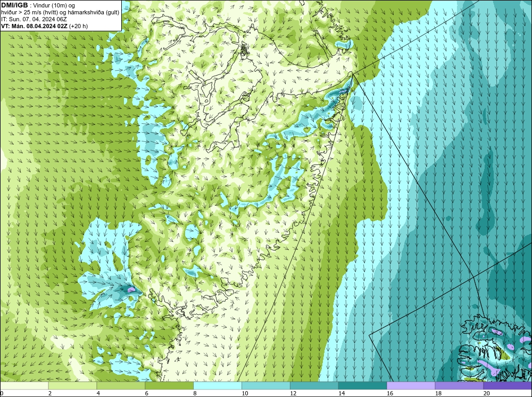The height and width of the screenshot is (397, 532).
Task: Click the 0–2 m/s pale yellow legend swatch
Action: [24, 385]
